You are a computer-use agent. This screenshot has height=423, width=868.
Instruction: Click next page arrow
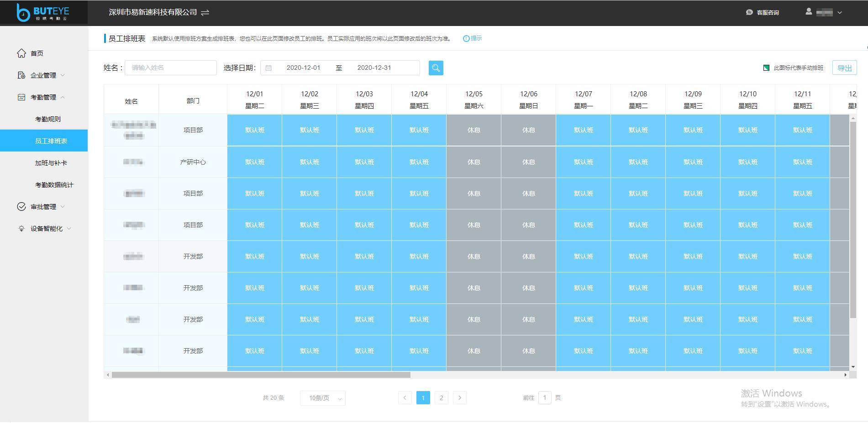(460, 398)
